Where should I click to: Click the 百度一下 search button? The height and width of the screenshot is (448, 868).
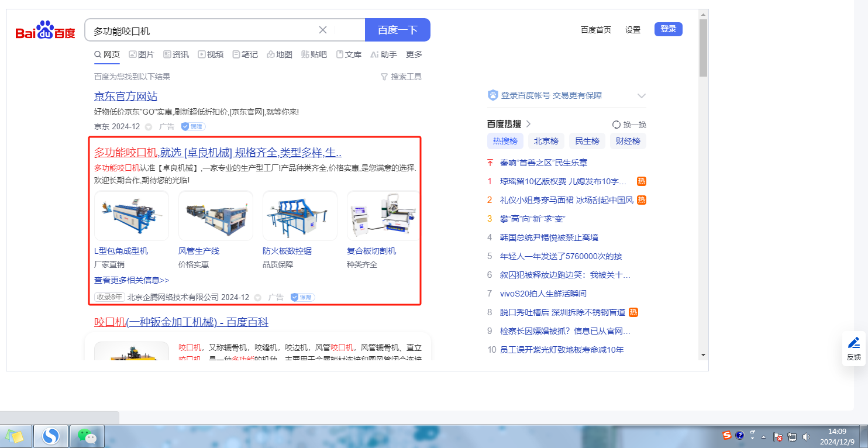398,30
